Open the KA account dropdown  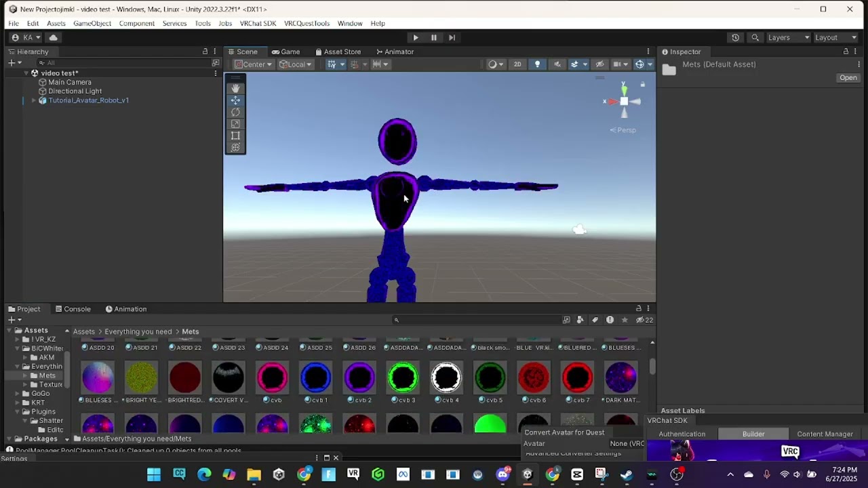coord(27,37)
